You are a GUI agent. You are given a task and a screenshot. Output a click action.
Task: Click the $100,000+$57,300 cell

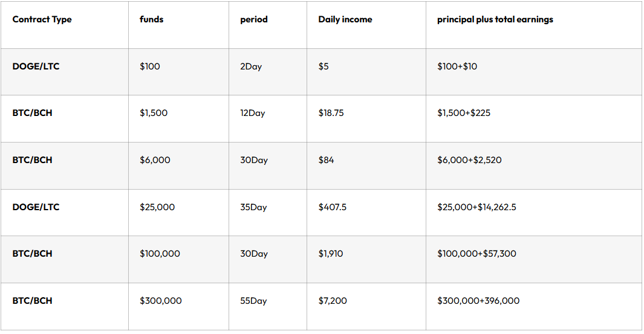(x=476, y=254)
